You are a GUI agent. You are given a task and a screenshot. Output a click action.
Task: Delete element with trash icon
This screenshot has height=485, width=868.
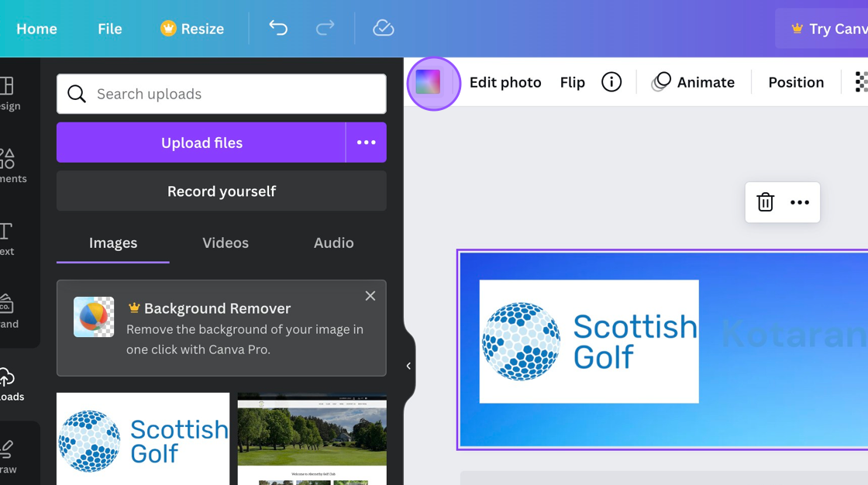click(765, 202)
